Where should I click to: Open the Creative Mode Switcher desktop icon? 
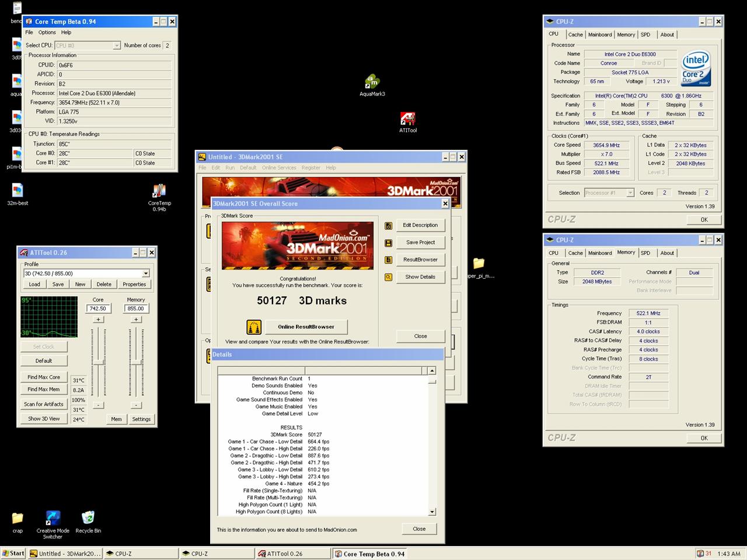pyautogui.click(x=53, y=518)
